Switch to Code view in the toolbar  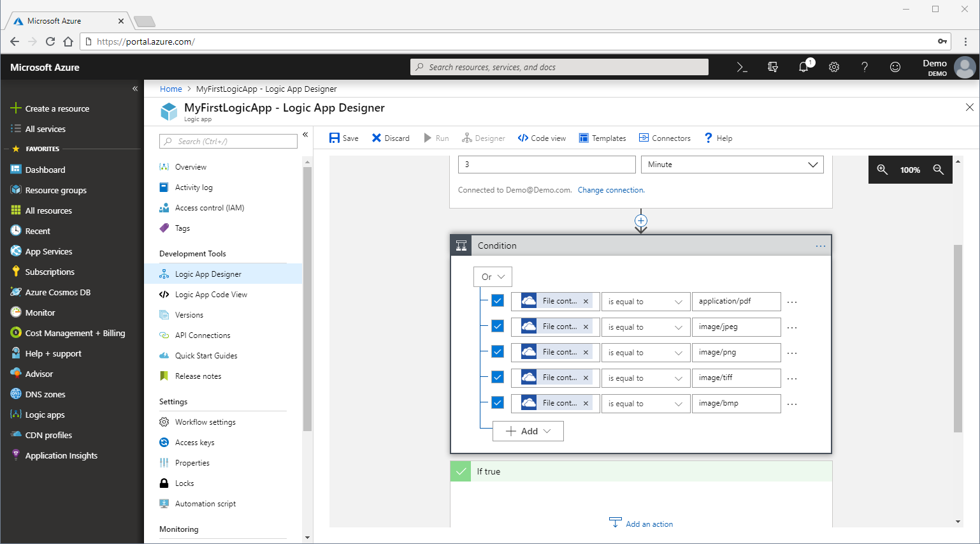tap(542, 138)
